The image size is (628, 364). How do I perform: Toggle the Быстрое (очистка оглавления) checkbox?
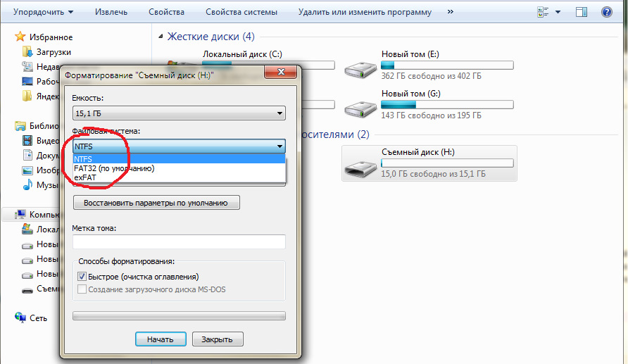(x=82, y=277)
